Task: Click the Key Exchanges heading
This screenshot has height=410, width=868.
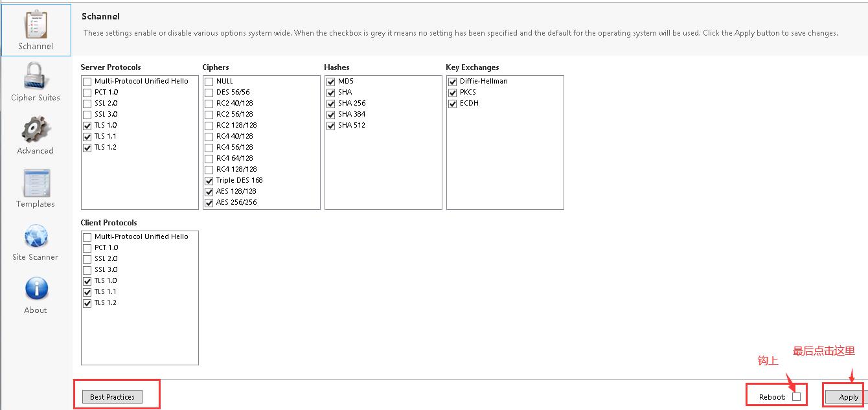Action: pos(472,67)
